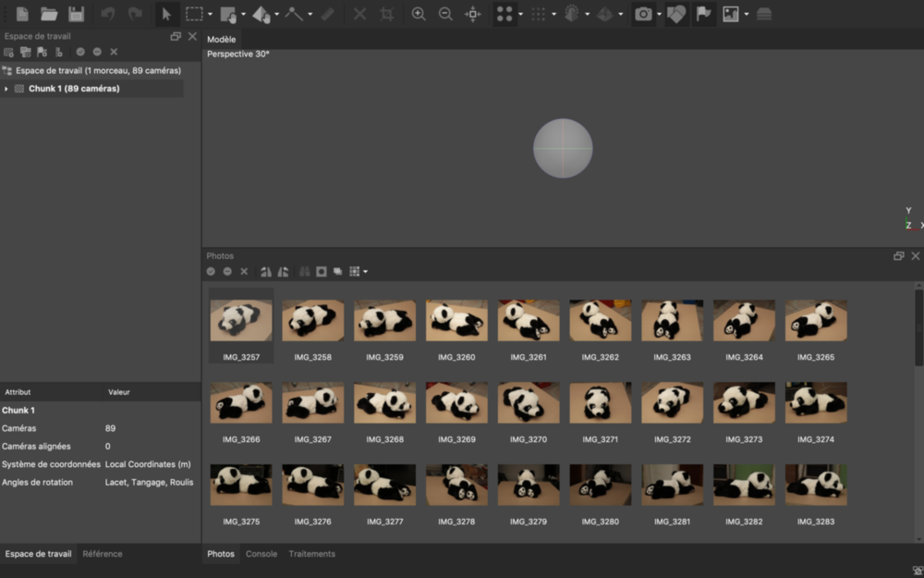
Task: Reset the view with the four-arrows icon
Action: coord(472,14)
